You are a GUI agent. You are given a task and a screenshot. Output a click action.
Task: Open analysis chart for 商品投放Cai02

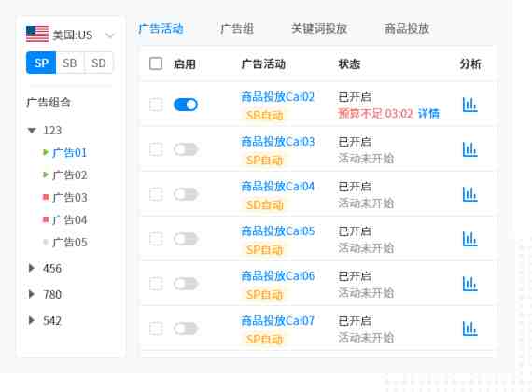pyautogui.click(x=469, y=105)
